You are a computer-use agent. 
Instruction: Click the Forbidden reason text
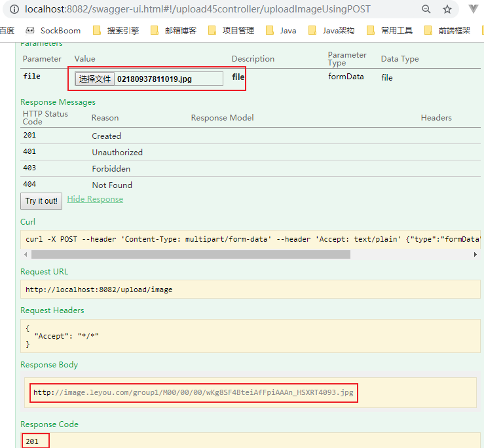coord(111,169)
